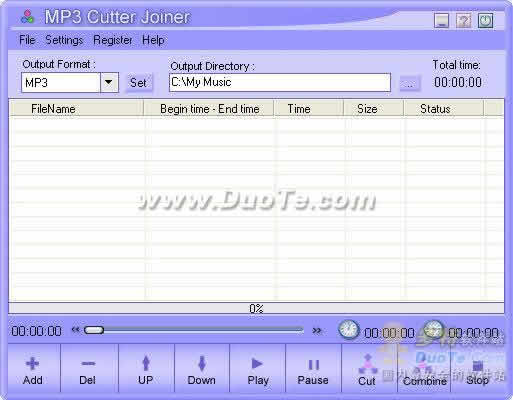Sort by Time column header
513x400 pixels.
pyautogui.click(x=309, y=109)
